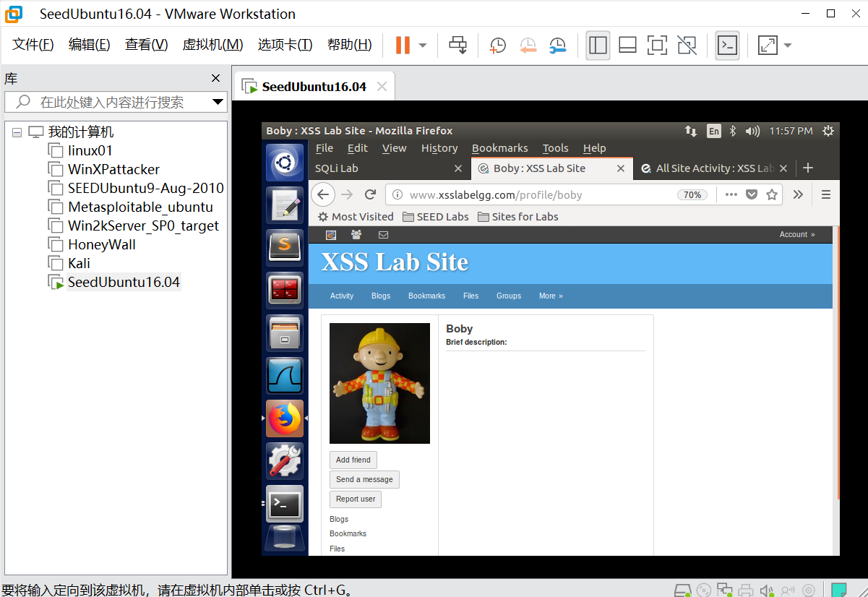This screenshot has width=868, height=597.
Task: Reload the current Firefox page
Action: [370, 194]
